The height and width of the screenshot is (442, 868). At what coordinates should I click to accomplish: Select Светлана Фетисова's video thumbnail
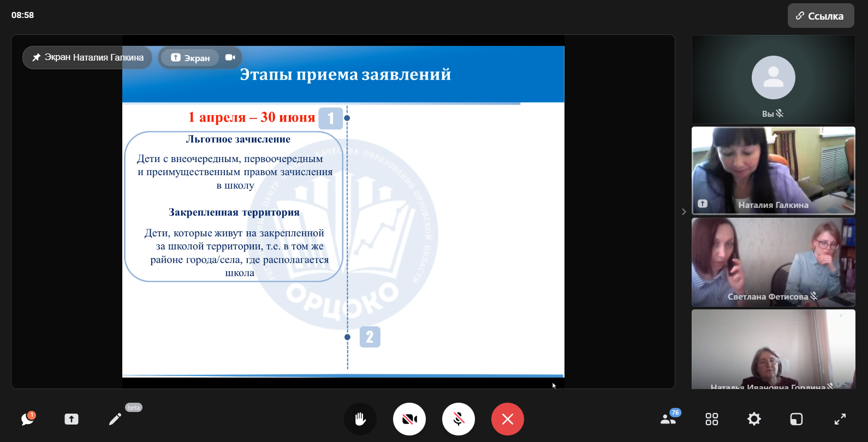click(x=773, y=262)
